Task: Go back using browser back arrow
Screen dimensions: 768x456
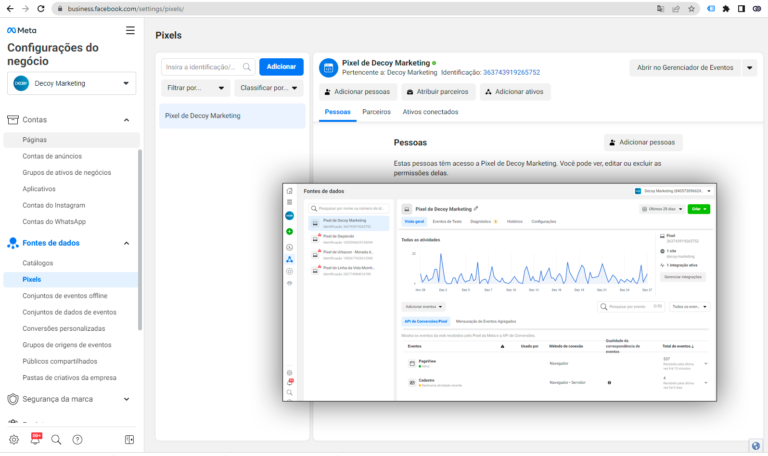Action: pyautogui.click(x=10, y=9)
